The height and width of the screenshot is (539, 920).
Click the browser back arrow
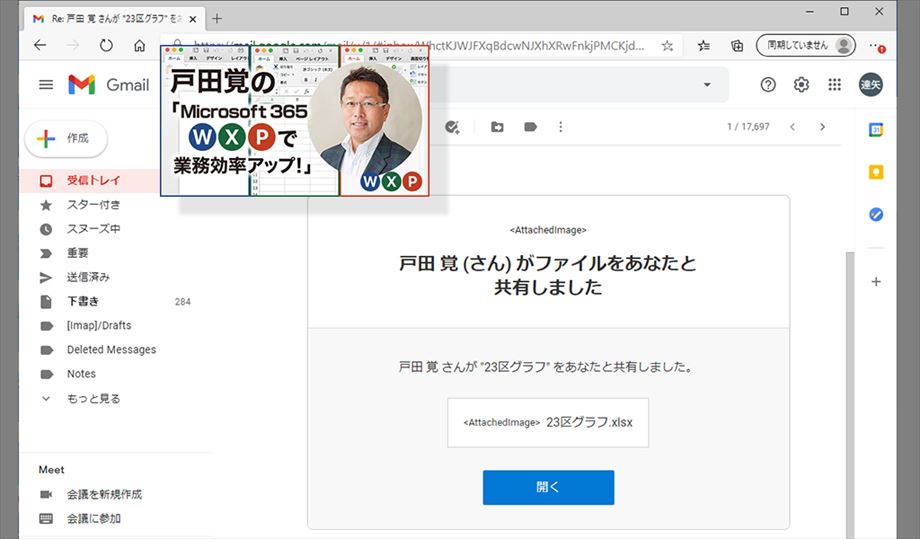40,45
